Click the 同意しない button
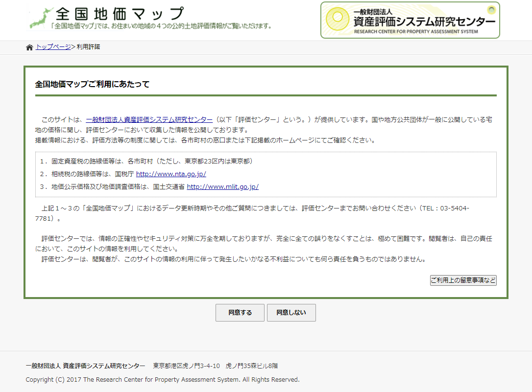 pos(291,312)
